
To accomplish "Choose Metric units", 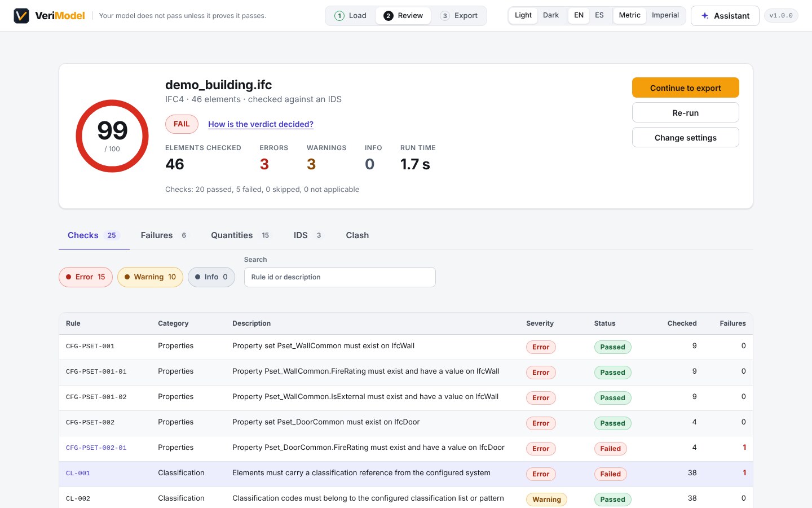I will tap(629, 15).
